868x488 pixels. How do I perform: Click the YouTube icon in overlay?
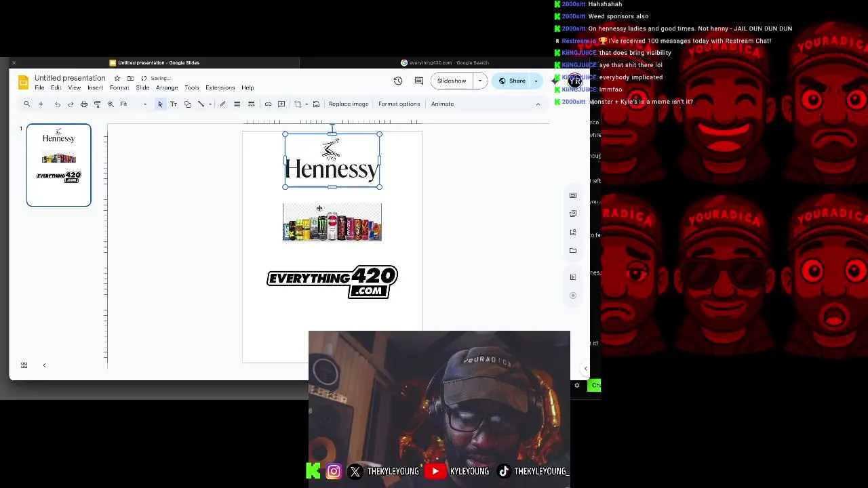435,471
